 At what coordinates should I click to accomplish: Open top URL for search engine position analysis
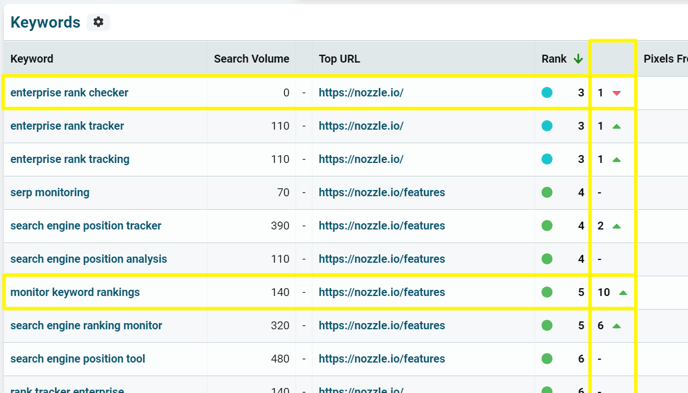(382, 259)
